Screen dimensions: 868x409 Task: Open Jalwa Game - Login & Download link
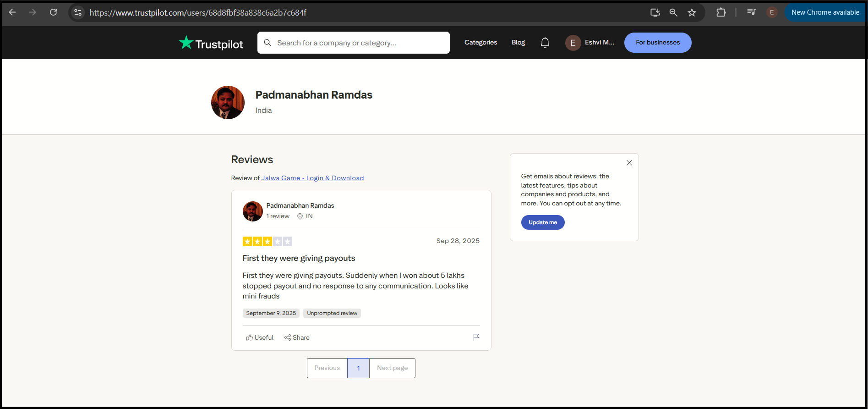pyautogui.click(x=312, y=178)
